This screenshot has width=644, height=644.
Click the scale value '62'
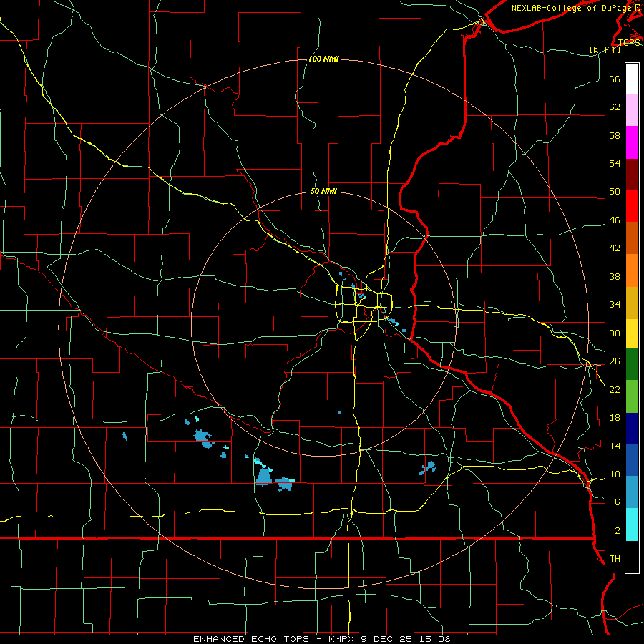click(x=615, y=107)
